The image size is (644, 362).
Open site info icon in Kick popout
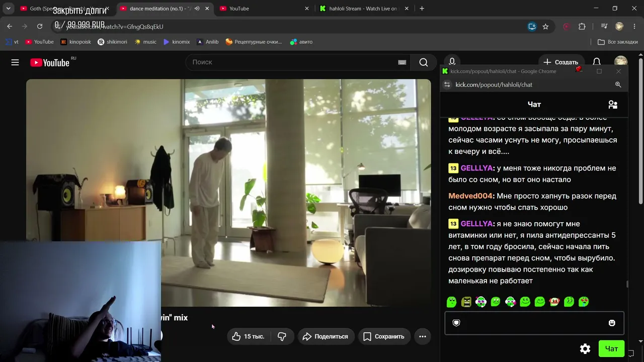tap(447, 84)
